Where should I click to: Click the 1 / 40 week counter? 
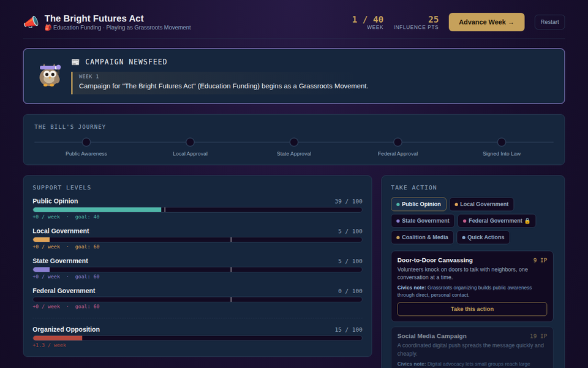pyautogui.click(x=367, y=20)
